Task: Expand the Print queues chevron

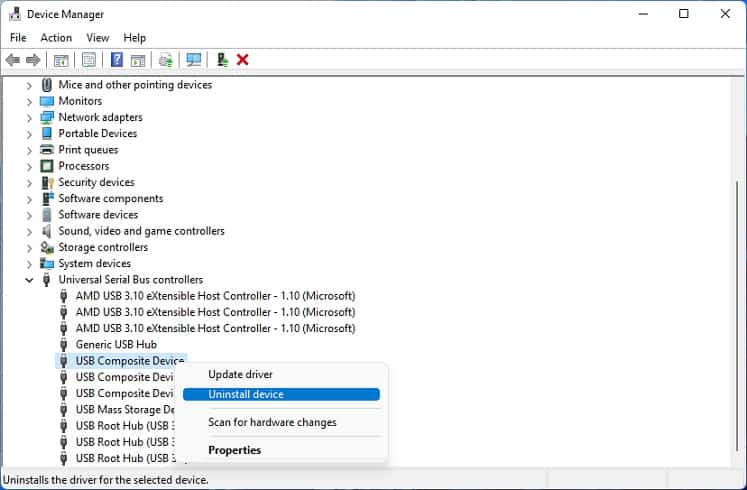Action: 29,150
